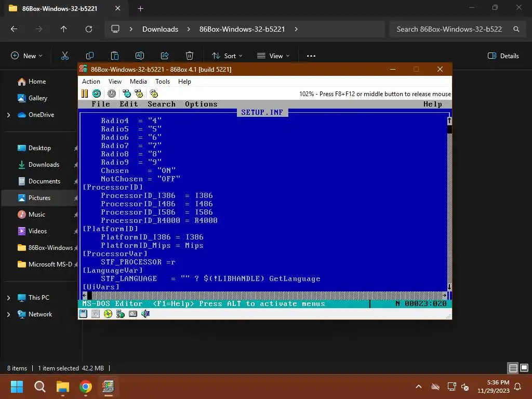The image size is (532, 399).
Task: Expand This PC in the navigation pane
Action: tap(8, 298)
